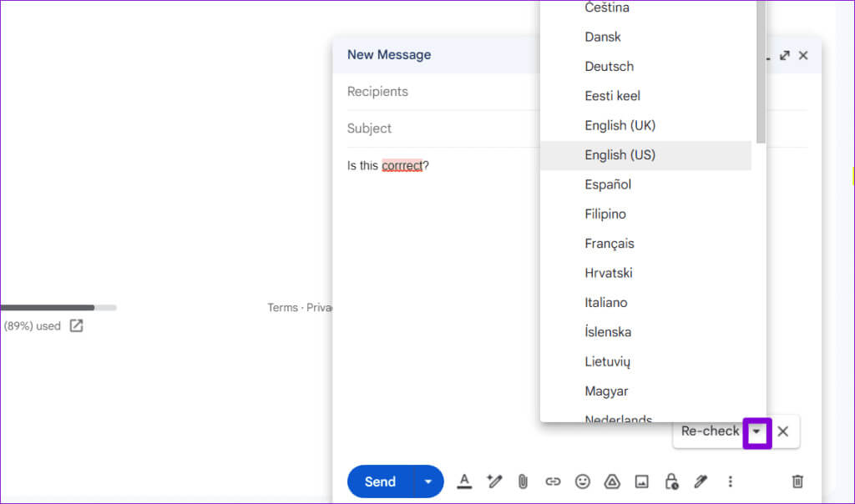This screenshot has width=855, height=504.
Task: Attach files with the paperclip icon
Action: [523, 481]
